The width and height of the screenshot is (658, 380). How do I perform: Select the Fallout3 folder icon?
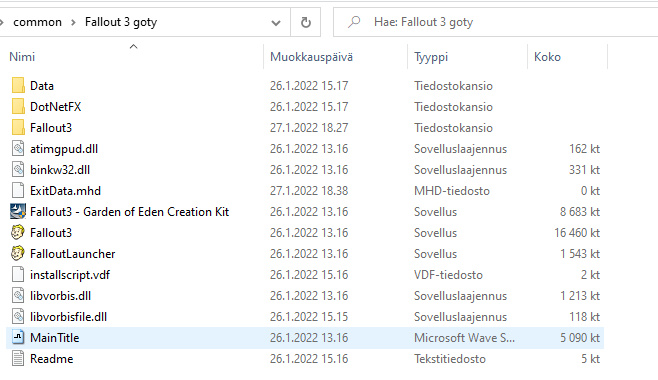point(18,128)
